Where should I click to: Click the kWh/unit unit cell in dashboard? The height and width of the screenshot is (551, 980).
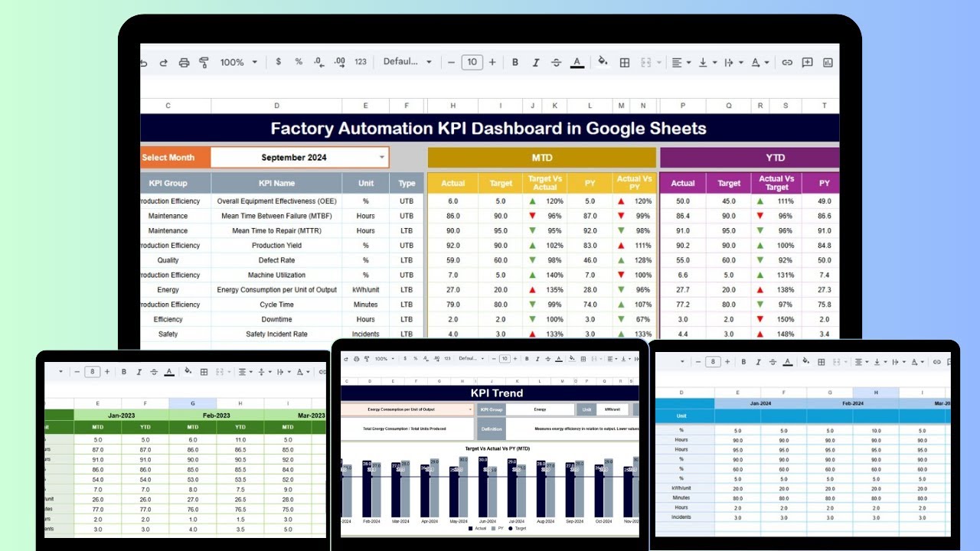365,290
